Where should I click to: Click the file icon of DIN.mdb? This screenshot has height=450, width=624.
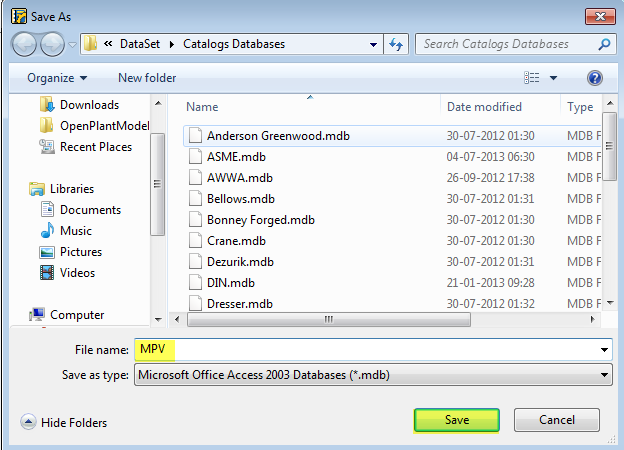195,283
